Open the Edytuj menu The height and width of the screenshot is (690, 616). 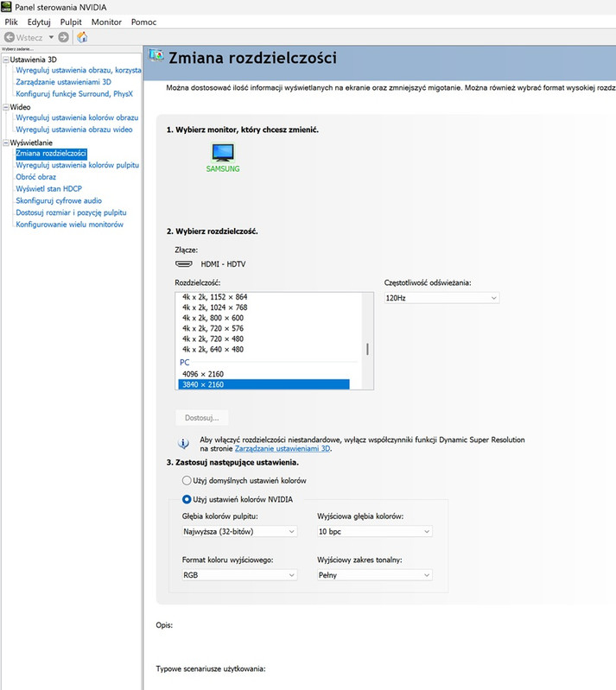point(39,22)
